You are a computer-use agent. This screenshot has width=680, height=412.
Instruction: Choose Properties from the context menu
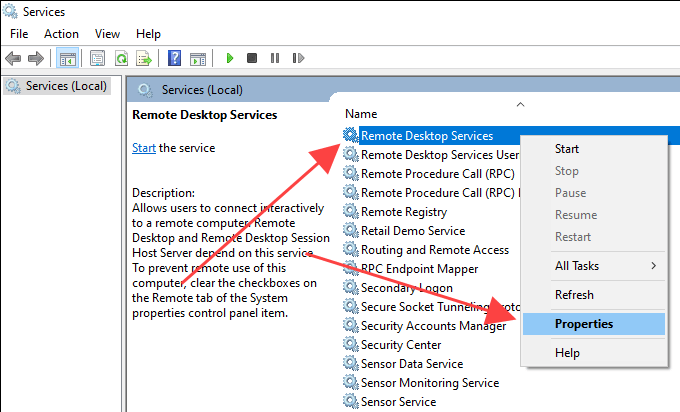click(584, 324)
